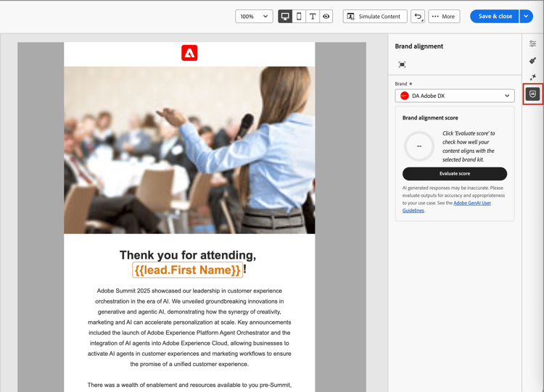Screen dimensions: 544x392
Task: Click the Adobe Summit 2025 paragraph
Action: [x=189, y=328]
